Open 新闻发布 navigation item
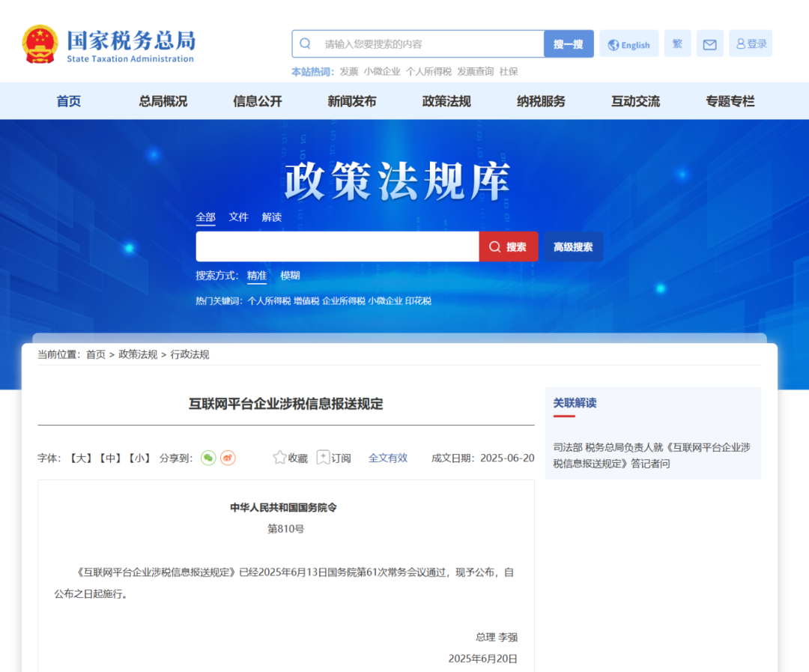The width and height of the screenshot is (809, 672). (x=352, y=101)
